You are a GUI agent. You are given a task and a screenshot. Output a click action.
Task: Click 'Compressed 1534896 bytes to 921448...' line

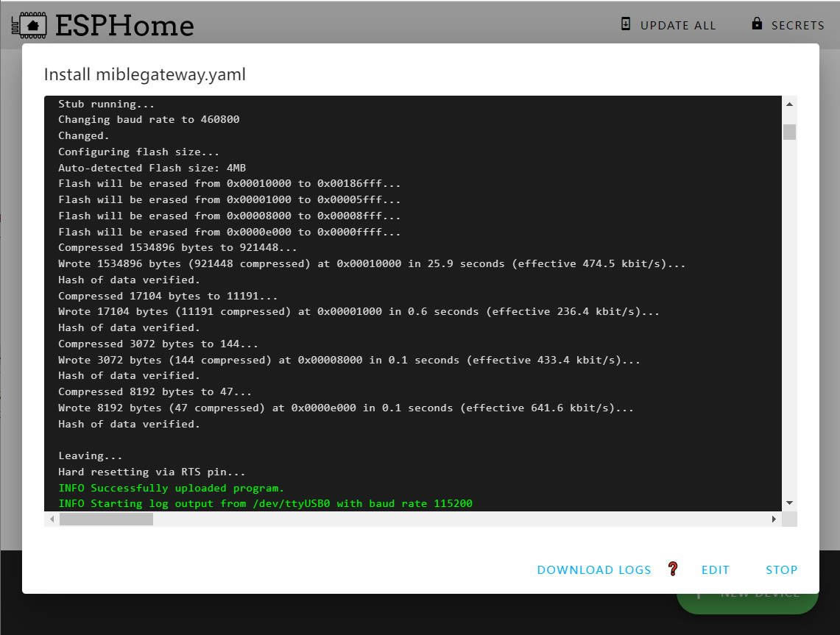click(177, 247)
